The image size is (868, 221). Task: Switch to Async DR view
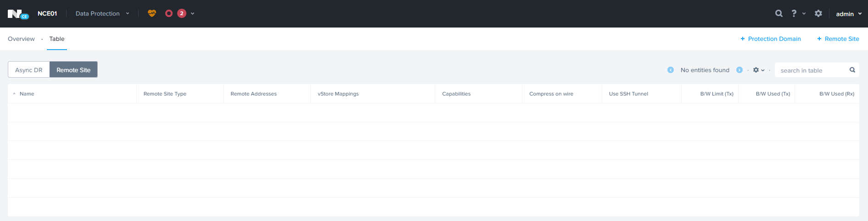pos(29,70)
